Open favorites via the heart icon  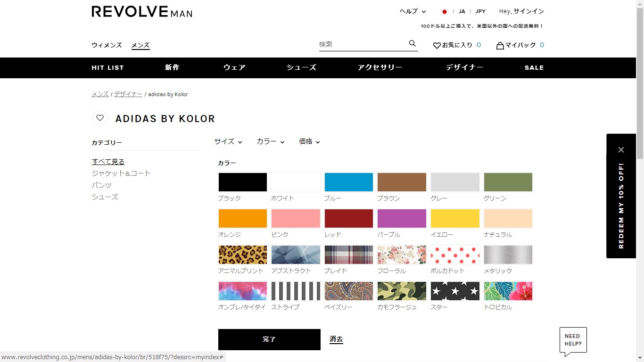(437, 45)
